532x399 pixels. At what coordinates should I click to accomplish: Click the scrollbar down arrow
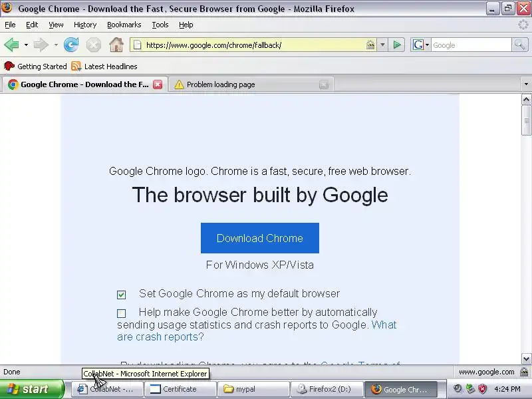tap(526, 358)
